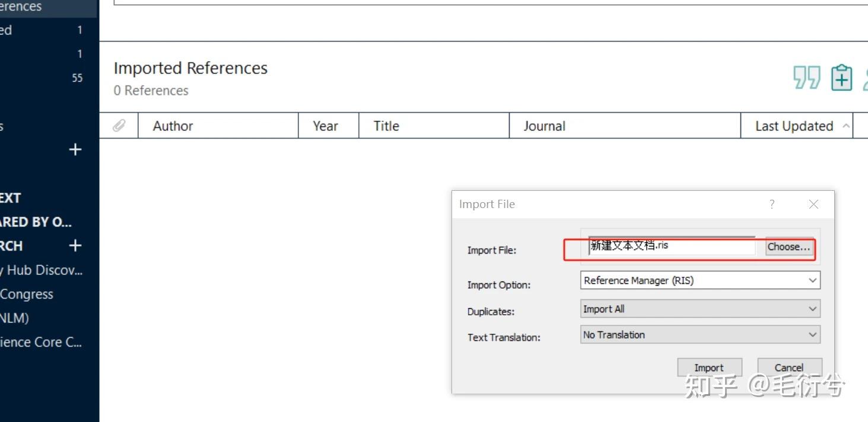Sort by Title column
The height and width of the screenshot is (422, 868).
pos(434,126)
